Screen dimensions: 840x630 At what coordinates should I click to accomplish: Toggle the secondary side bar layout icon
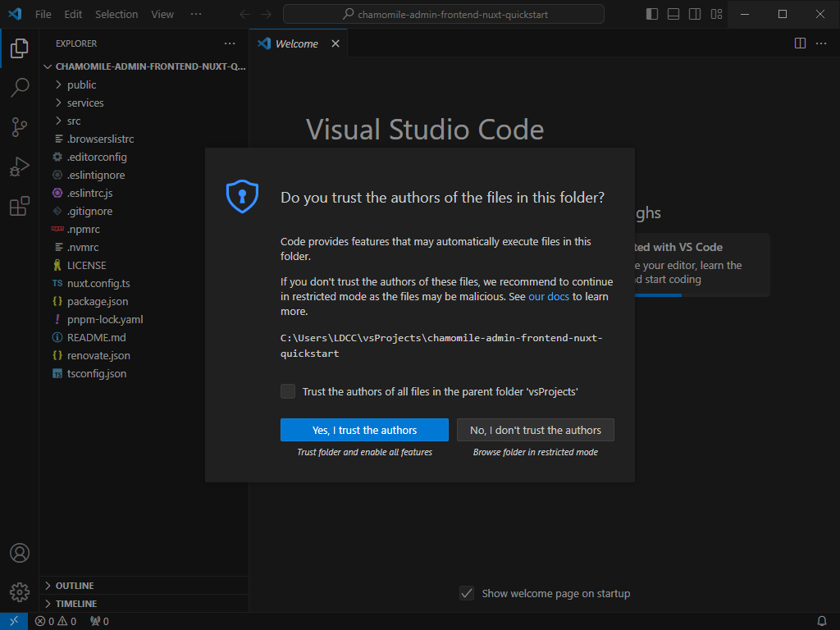(695, 14)
